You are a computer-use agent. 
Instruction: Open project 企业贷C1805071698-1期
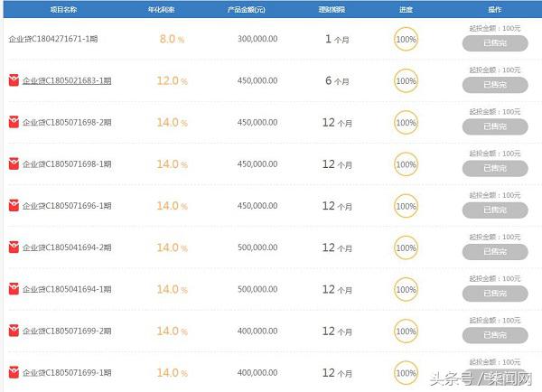(x=67, y=164)
